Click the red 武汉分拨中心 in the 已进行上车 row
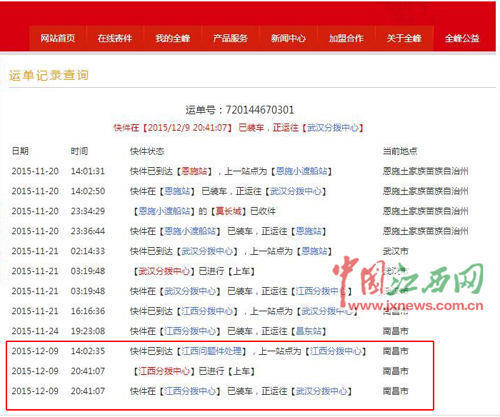Viewport: 500px width, 417px height. click(x=164, y=271)
